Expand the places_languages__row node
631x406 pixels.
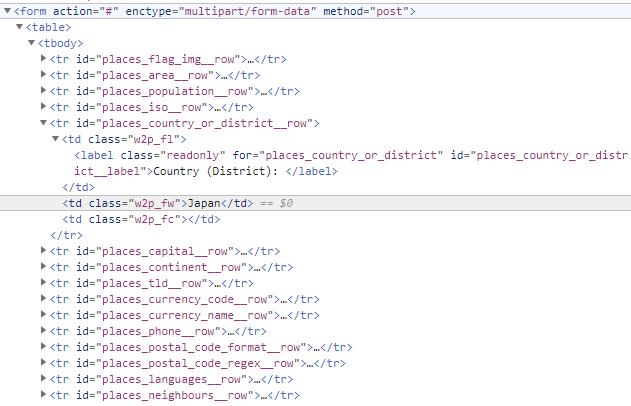43,379
